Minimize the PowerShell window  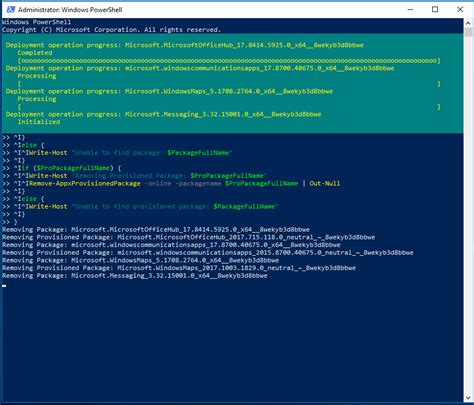coord(410,9)
